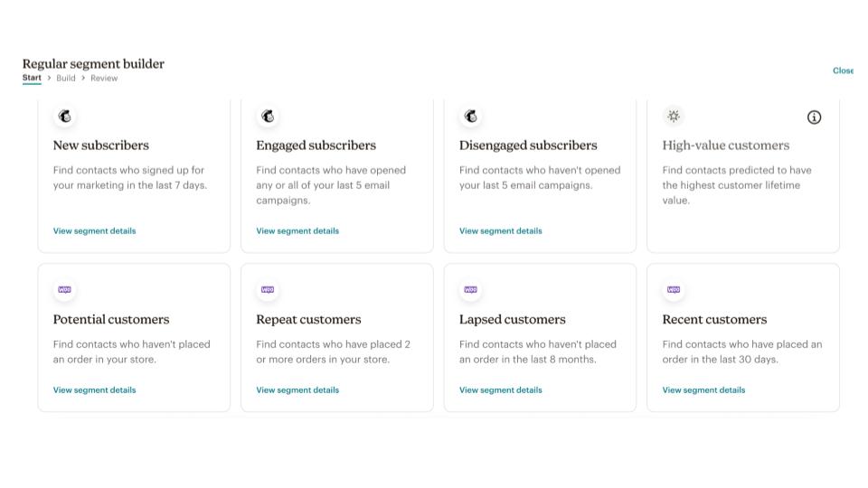Click Mailchimp icon on Disengaged subscribers card
868x488 pixels.
point(471,117)
